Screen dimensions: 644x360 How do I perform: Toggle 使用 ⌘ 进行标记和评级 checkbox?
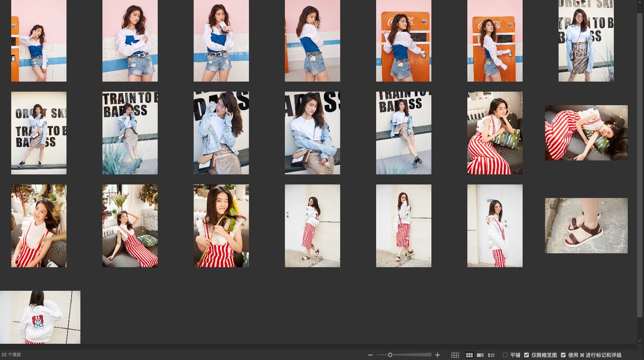point(563,355)
